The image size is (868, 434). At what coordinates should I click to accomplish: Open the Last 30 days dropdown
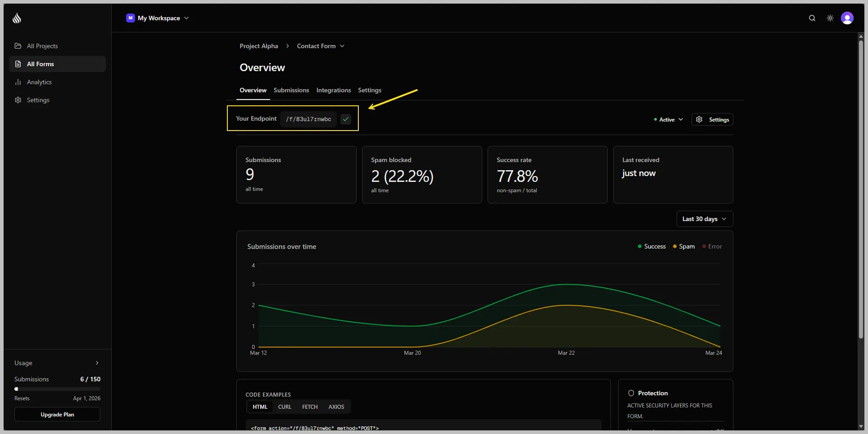[x=704, y=219]
